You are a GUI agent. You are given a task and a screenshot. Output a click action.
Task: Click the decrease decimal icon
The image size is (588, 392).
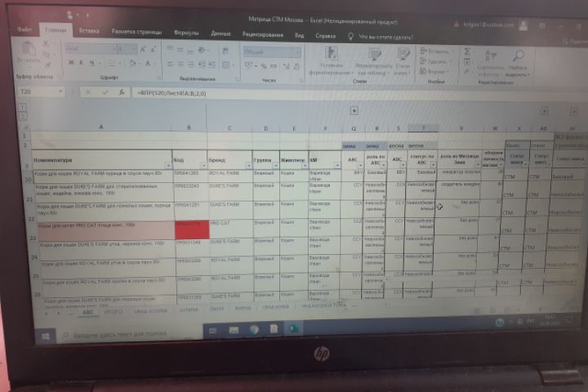pyautogui.click(x=296, y=66)
